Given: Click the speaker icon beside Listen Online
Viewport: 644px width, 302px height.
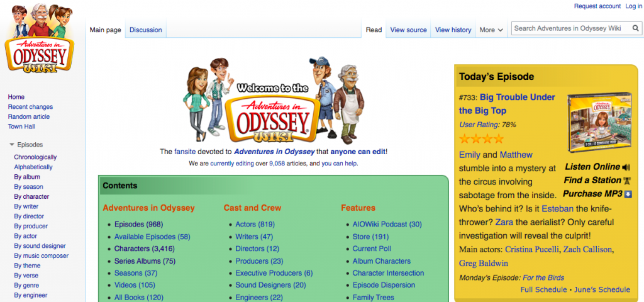Looking at the screenshot, I should click(x=626, y=167).
